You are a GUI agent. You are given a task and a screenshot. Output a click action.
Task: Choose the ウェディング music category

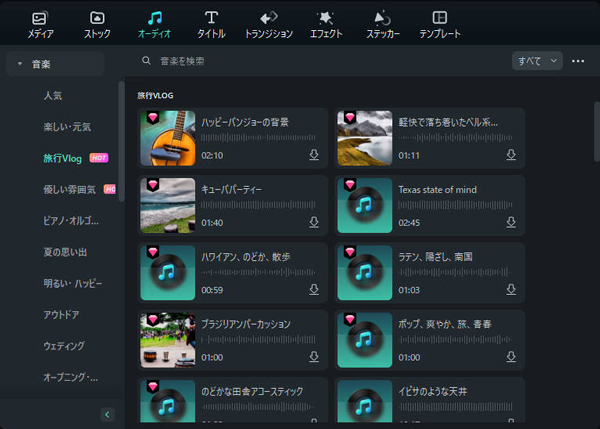(x=64, y=346)
